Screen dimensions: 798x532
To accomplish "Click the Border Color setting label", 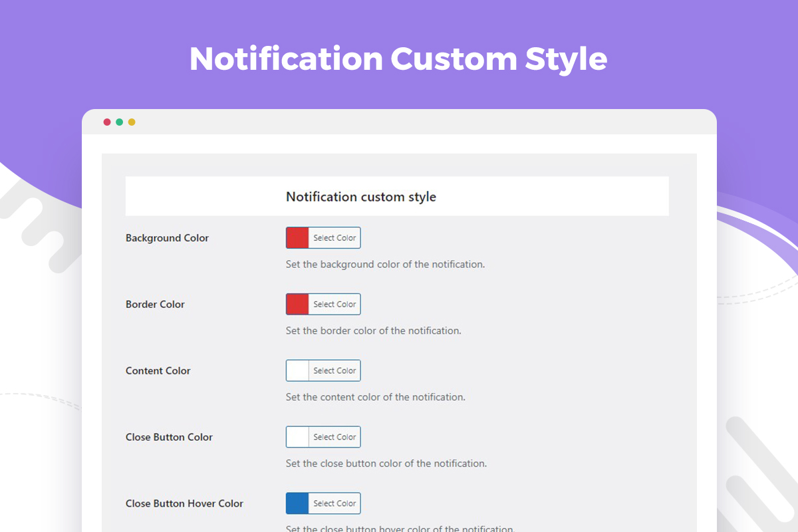I will click(155, 305).
